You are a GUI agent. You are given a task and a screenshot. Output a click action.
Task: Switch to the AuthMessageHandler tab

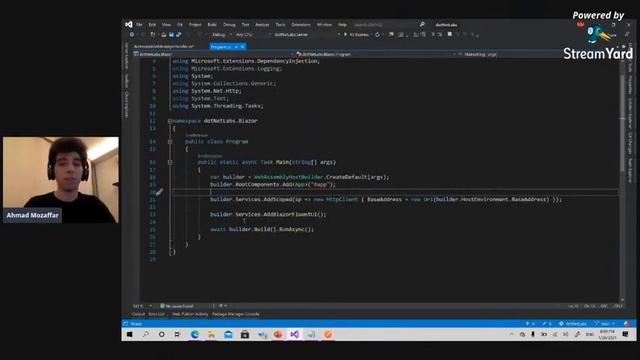point(164,47)
